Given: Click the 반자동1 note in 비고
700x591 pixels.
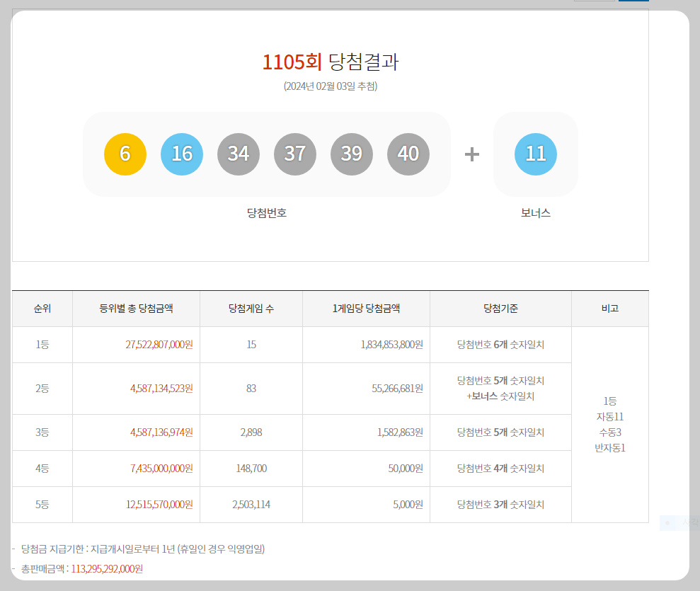Looking at the screenshot, I should pos(610,448).
